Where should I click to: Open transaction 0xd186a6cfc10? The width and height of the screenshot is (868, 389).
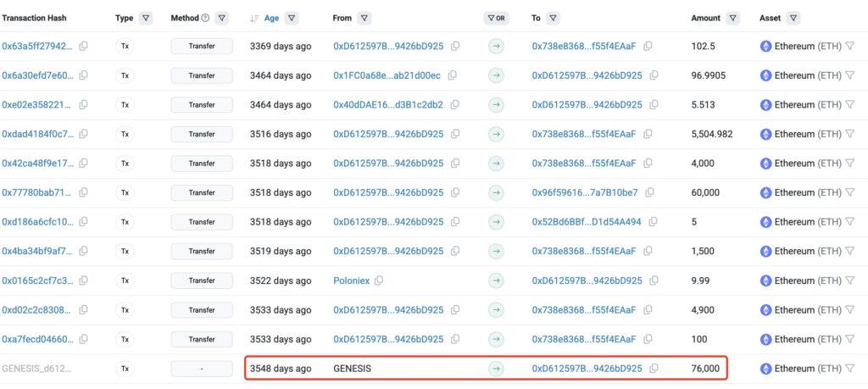(37, 222)
